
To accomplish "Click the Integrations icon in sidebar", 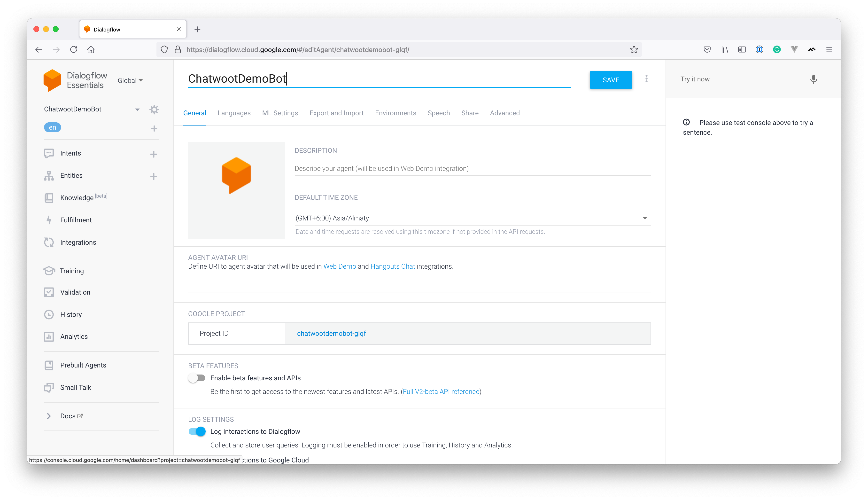I will pyautogui.click(x=49, y=242).
